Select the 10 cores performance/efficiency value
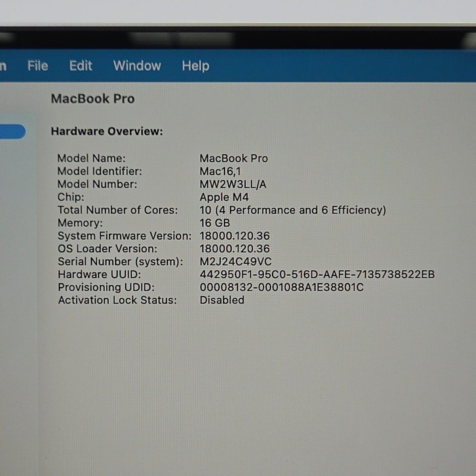This screenshot has width=476, height=476. pyautogui.click(x=293, y=210)
